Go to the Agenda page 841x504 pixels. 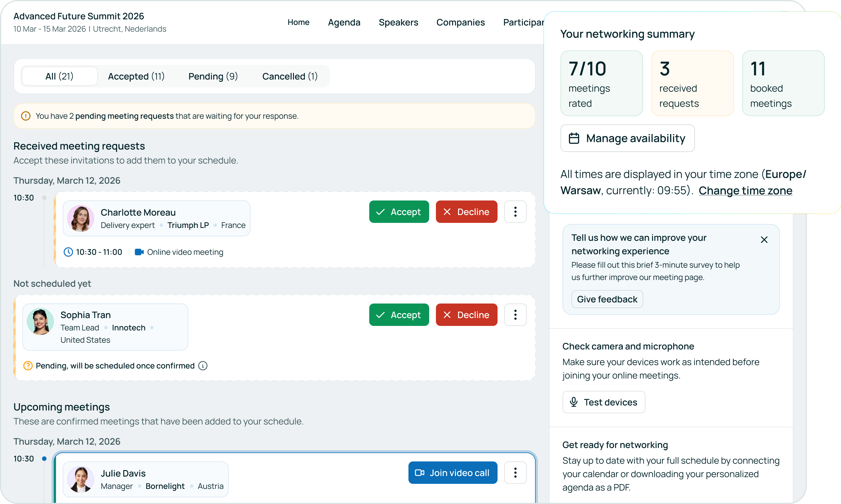click(344, 22)
